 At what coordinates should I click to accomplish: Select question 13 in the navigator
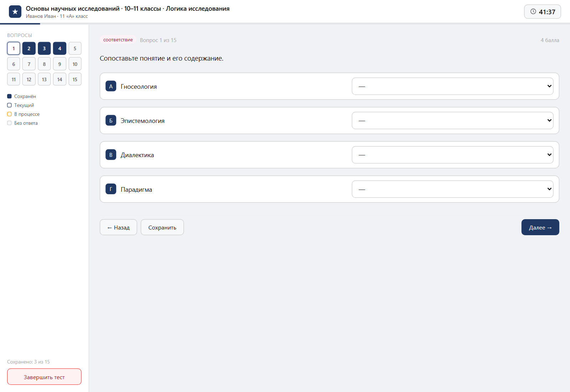coord(44,79)
